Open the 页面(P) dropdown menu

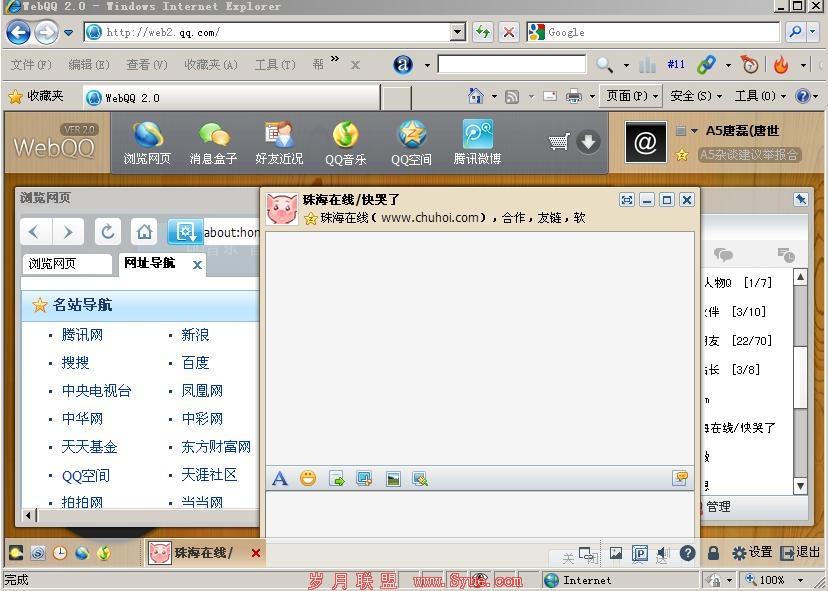click(x=631, y=96)
